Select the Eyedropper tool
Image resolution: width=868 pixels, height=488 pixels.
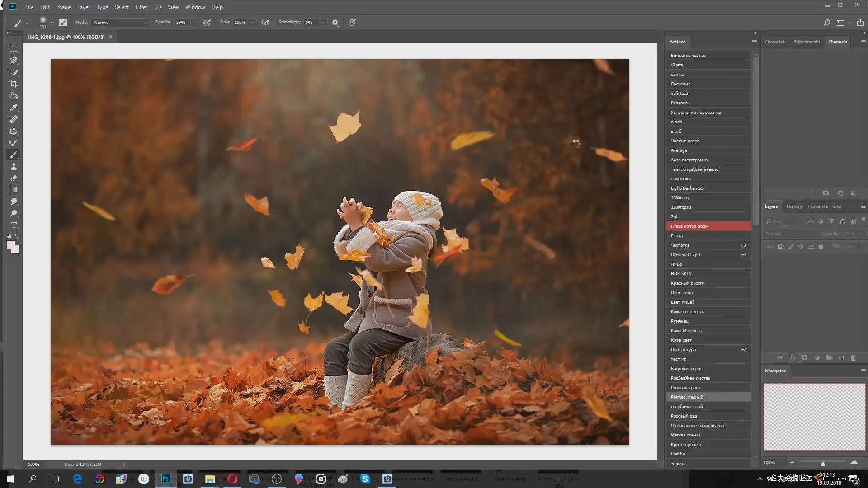14,108
